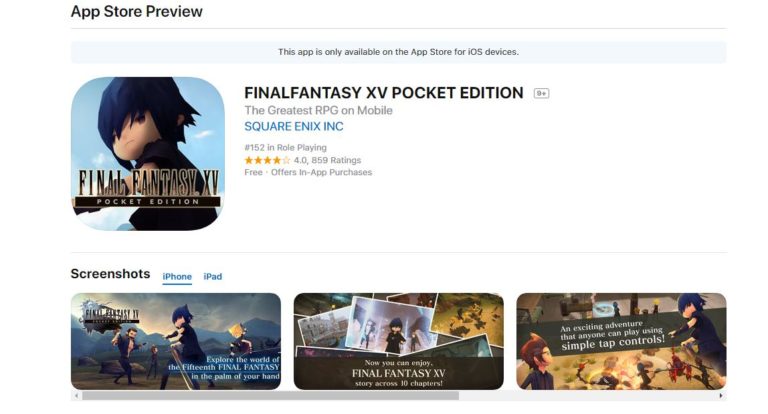Select the iPhone screenshots tab

point(177,277)
